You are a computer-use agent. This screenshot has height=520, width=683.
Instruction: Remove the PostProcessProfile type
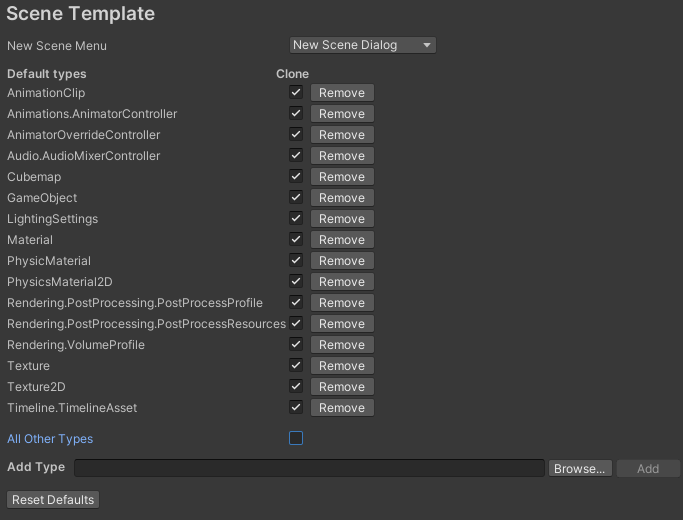click(342, 303)
